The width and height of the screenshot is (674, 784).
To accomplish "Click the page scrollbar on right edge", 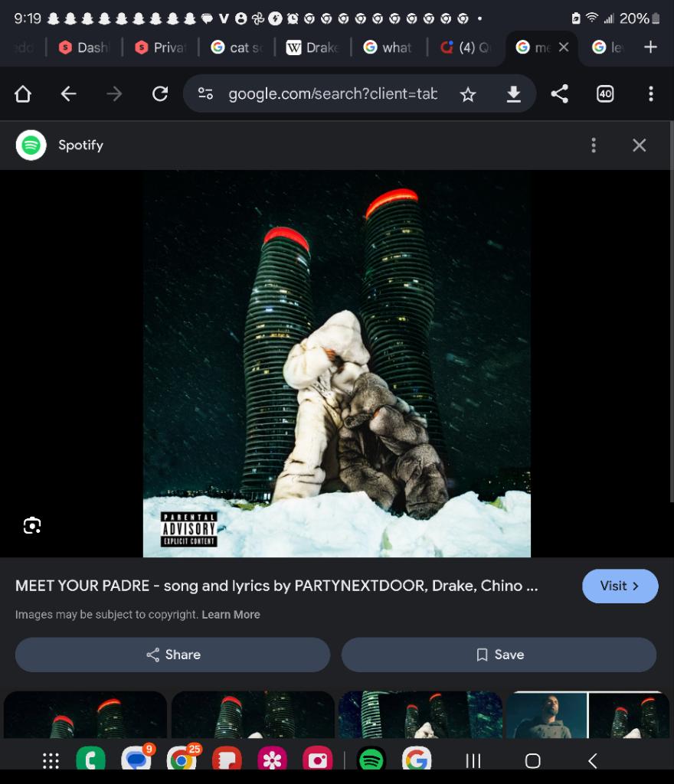I will (671, 312).
